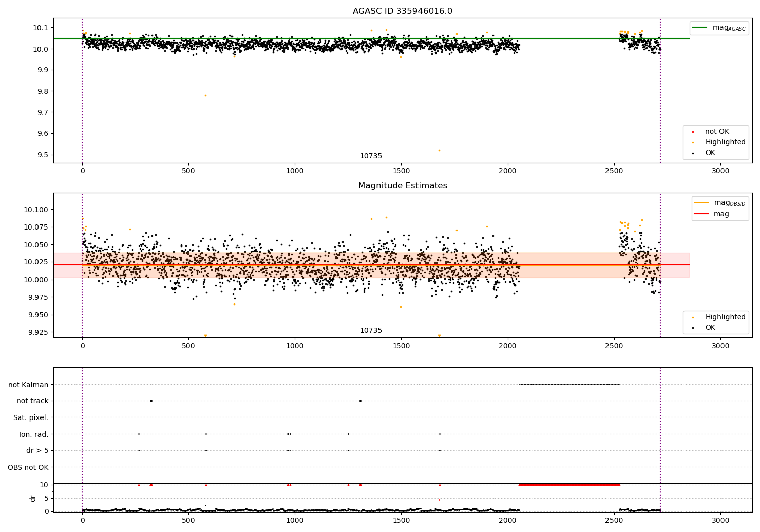This screenshot has width=760, height=532.
Task: Click the long red bar at dr 10
Action: coord(569,485)
